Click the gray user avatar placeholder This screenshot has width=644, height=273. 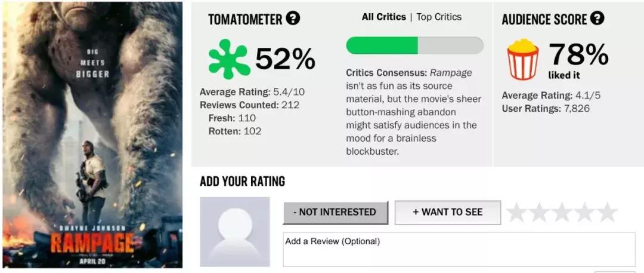235,232
